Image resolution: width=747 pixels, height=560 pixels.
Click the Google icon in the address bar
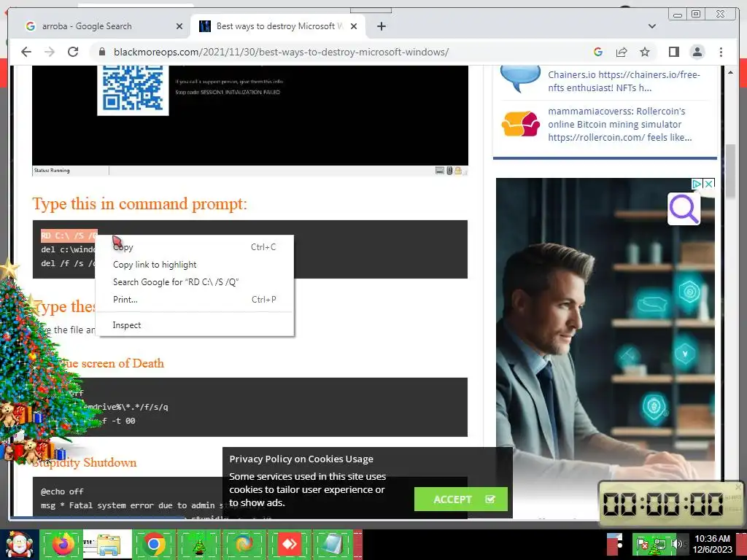tap(598, 52)
